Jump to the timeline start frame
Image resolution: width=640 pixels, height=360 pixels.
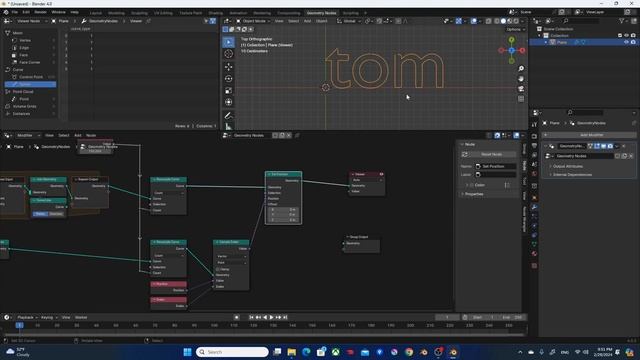click(x=251, y=317)
